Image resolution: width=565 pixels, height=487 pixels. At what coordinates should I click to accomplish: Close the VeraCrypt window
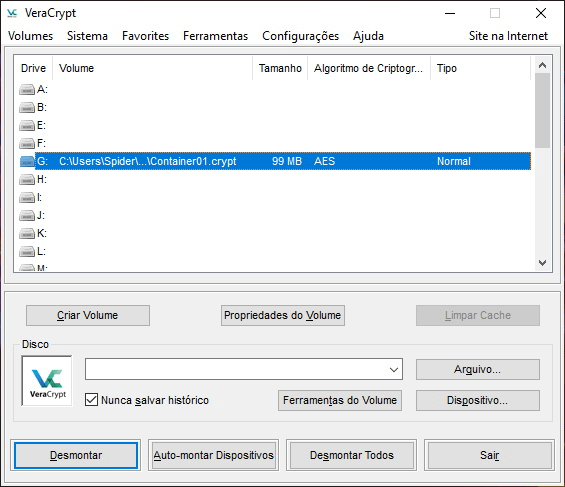540,13
